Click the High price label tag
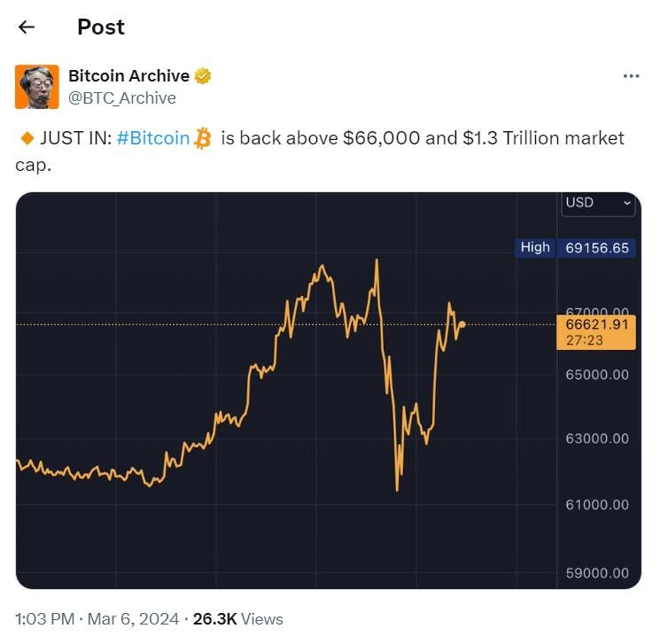The height and width of the screenshot is (644, 660). pyautogui.click(x=534, y=248)
